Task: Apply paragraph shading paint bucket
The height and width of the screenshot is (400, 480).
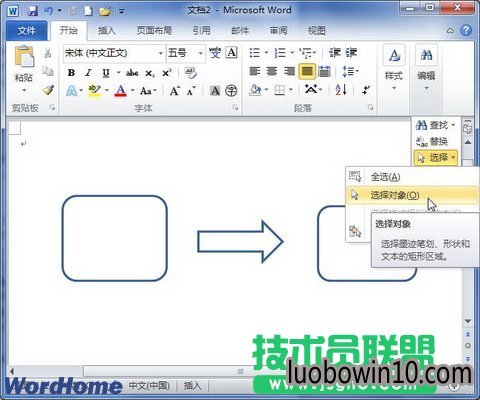Action: (255, 90)
